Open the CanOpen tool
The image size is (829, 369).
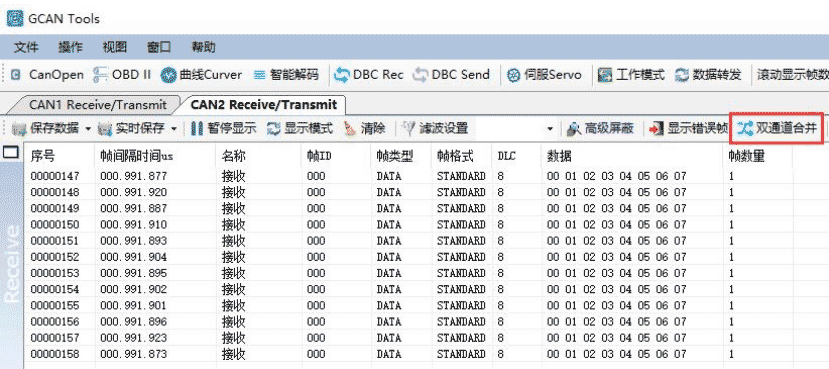(48, 75)
